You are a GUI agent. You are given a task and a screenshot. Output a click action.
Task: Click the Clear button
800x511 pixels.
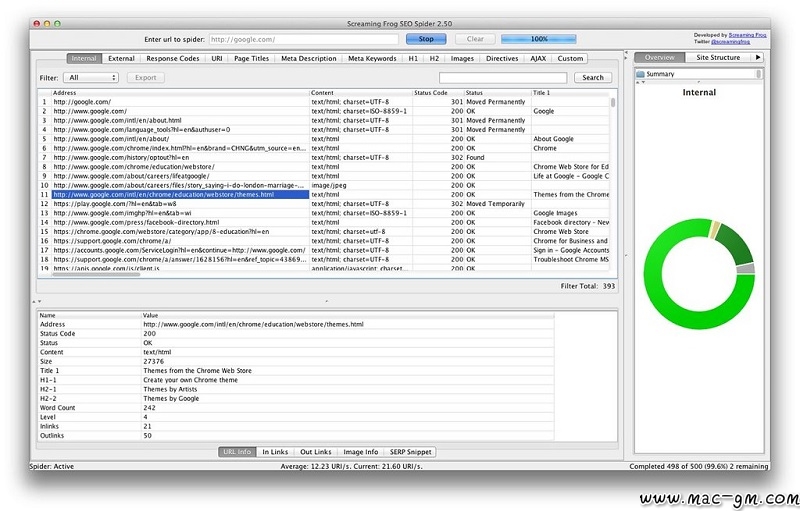pyautogui.click(x=475, y=39)
